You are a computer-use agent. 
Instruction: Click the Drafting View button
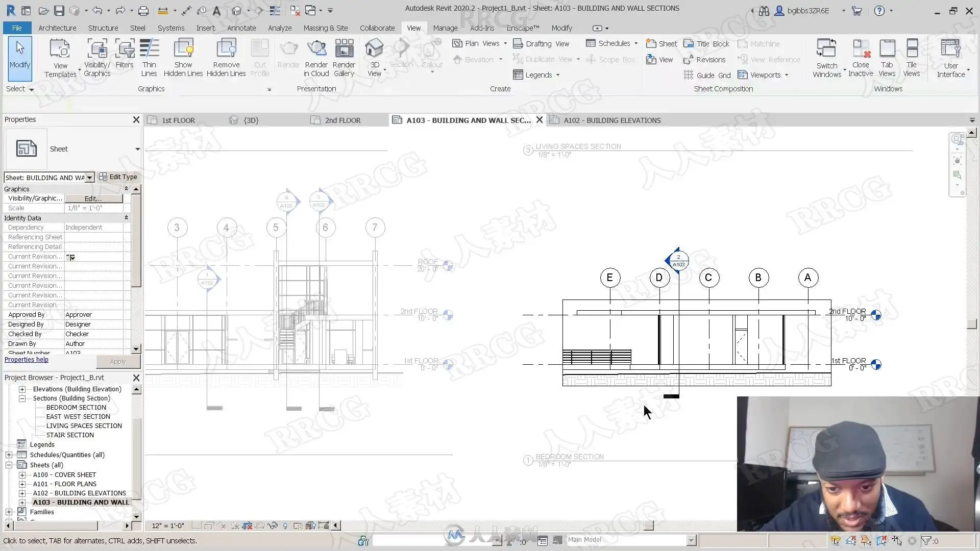[541, 44]
